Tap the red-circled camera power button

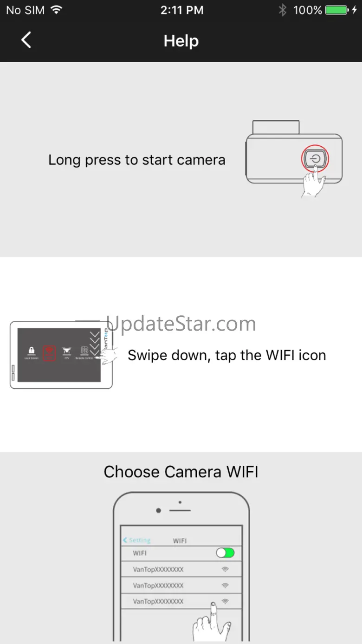click(315, 159)
